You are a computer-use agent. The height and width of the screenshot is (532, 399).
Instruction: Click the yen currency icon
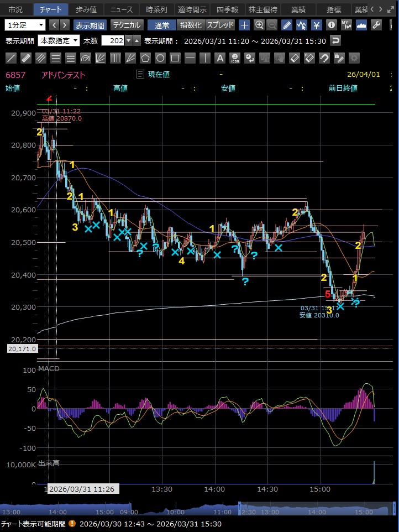pos(317,25)
